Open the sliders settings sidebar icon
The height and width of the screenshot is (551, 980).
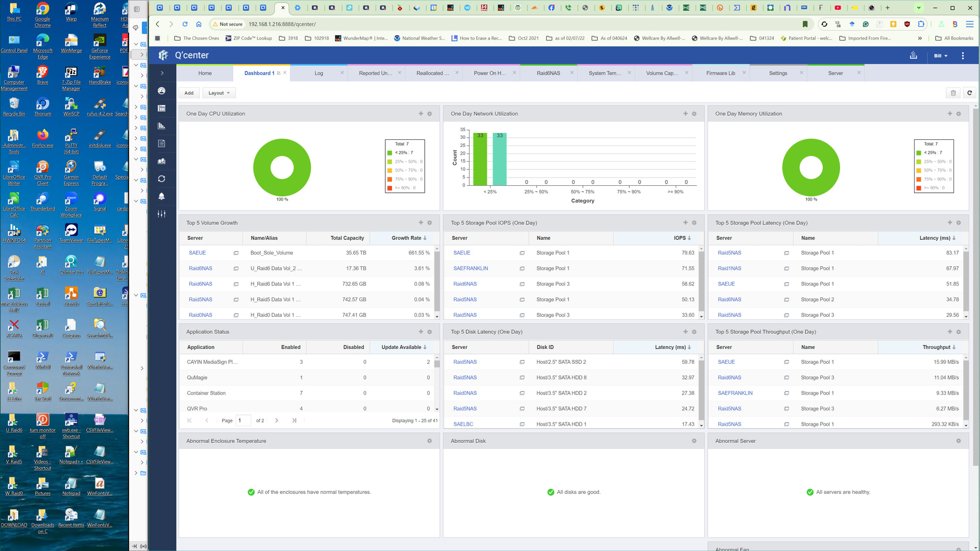point(162,214)
